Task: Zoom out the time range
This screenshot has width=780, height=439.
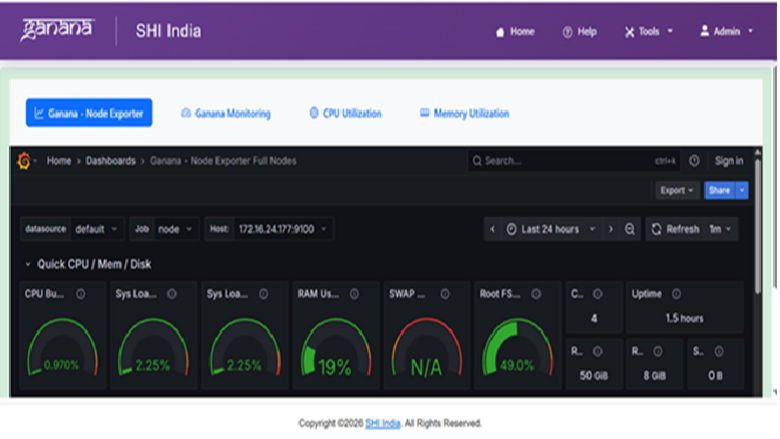Action: tap(630, 229)
